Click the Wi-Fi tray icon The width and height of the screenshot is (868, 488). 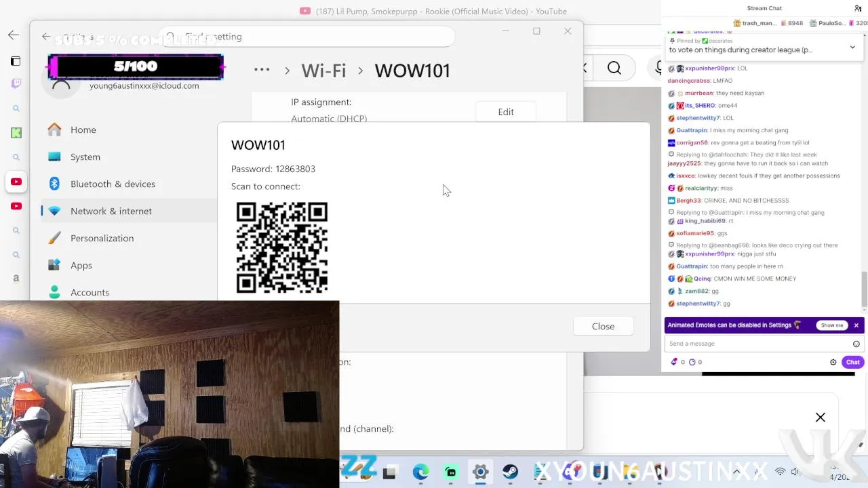[780, 472]
